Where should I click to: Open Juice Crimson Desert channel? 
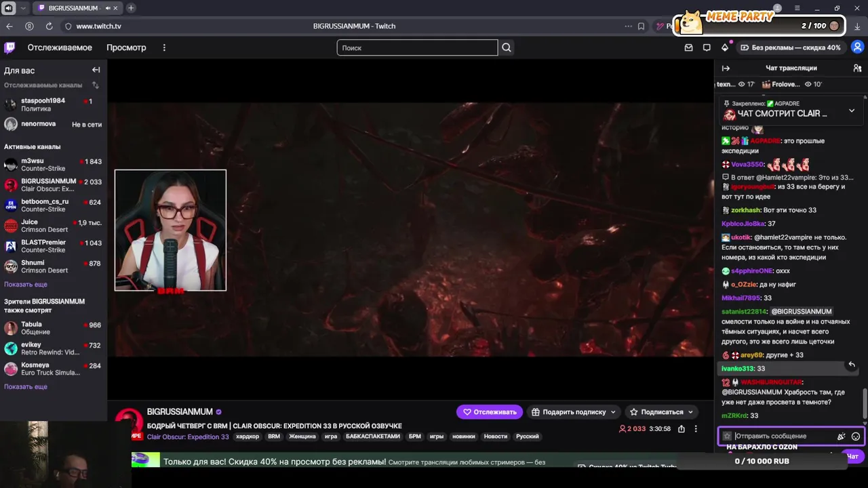54,226
